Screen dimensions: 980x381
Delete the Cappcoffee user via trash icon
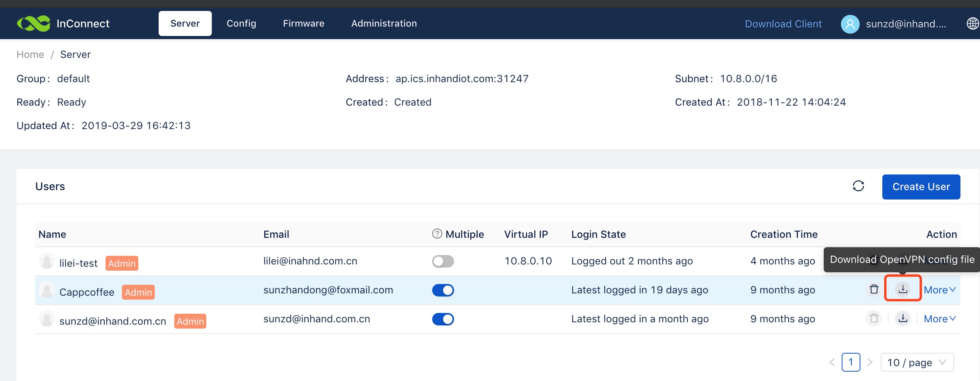874,289
